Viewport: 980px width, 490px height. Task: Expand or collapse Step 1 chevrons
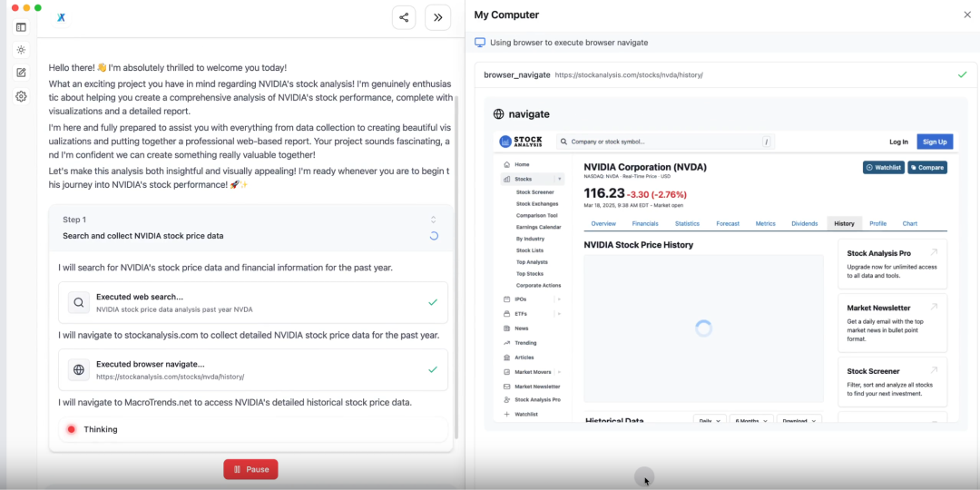pyautogui.click(x=433, y=220)
